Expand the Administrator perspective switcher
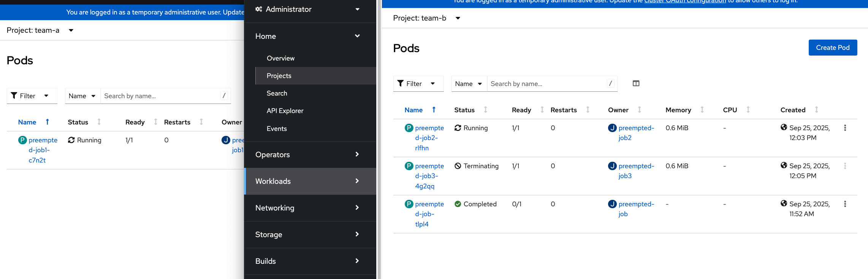Image resolution: width=868 pixels, height=279 pixels. click(308, 9)
